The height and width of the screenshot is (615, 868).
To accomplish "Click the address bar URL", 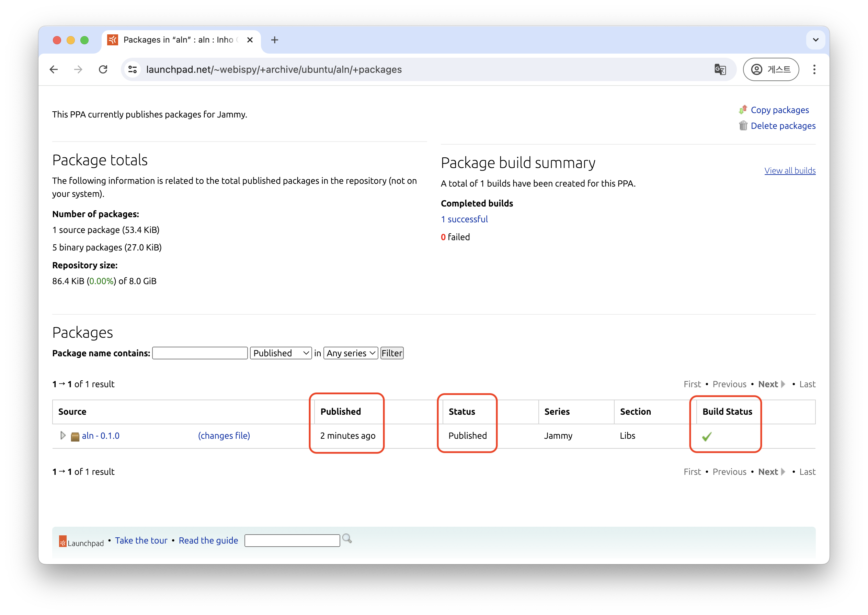I will tap(274, 70).
